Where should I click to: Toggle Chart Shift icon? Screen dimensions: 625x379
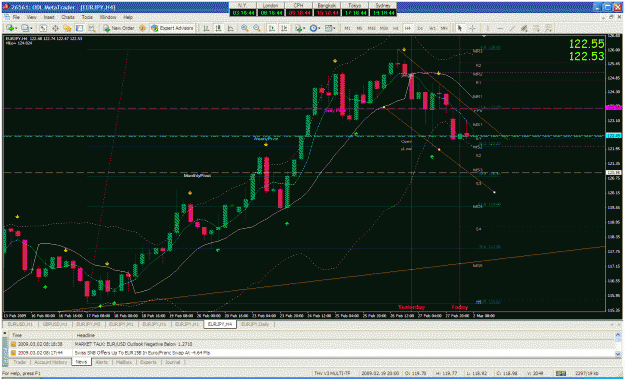(x=284, y=28)
